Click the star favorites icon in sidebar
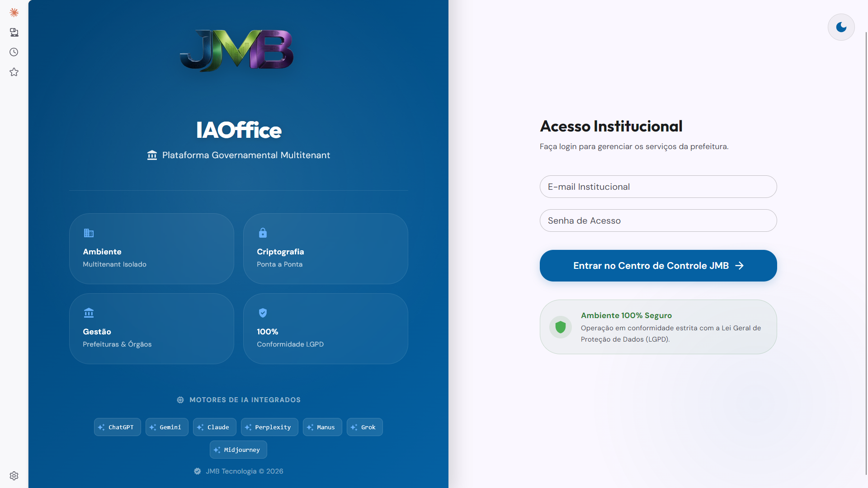Viewport: 868px width, 488px height. click(14, 72)
